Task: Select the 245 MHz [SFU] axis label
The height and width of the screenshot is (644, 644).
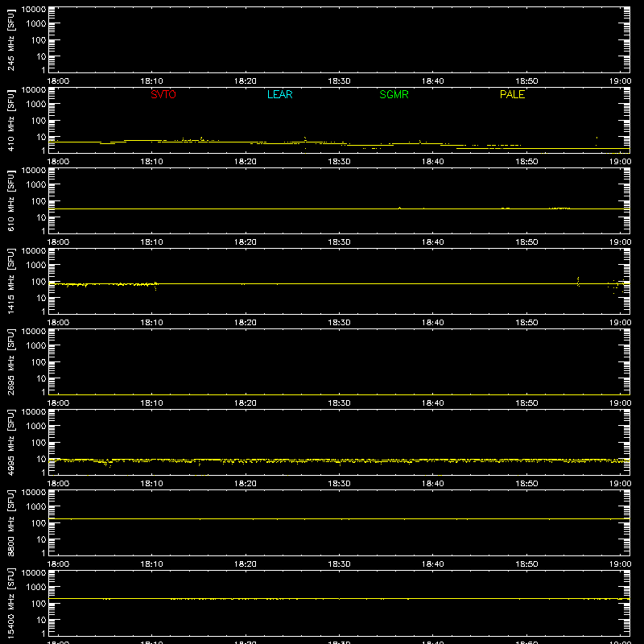Action: click(x=10, y=39)
